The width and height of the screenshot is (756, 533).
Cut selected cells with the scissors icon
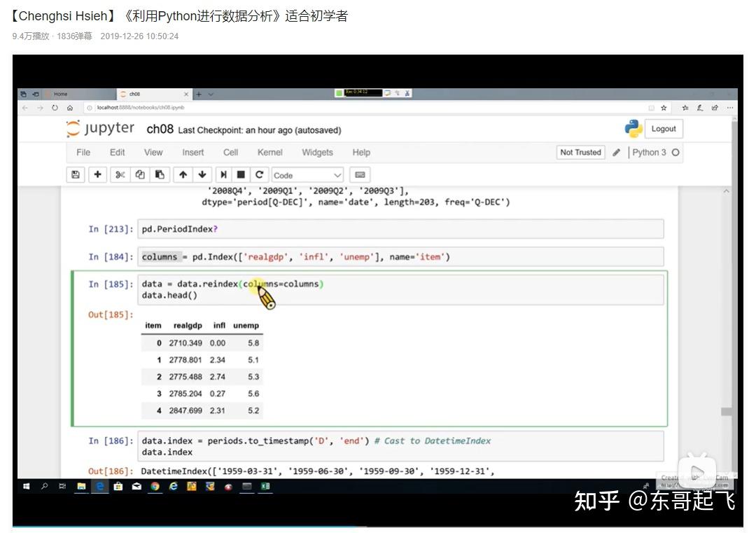[120, 174]
